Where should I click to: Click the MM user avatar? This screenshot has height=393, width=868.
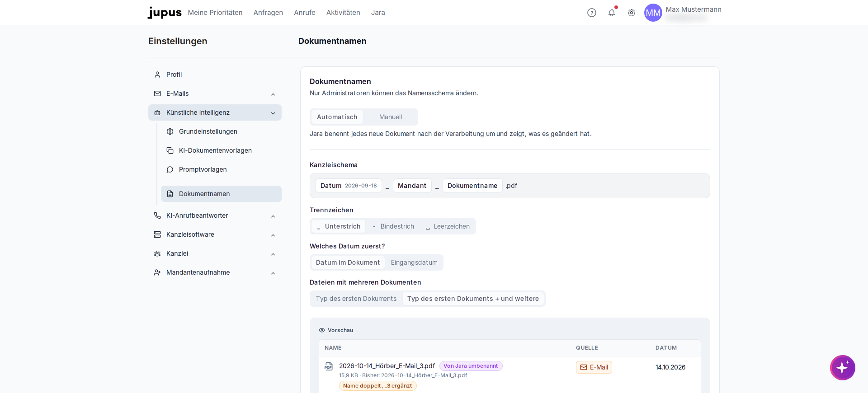click(x=653, y=13)
